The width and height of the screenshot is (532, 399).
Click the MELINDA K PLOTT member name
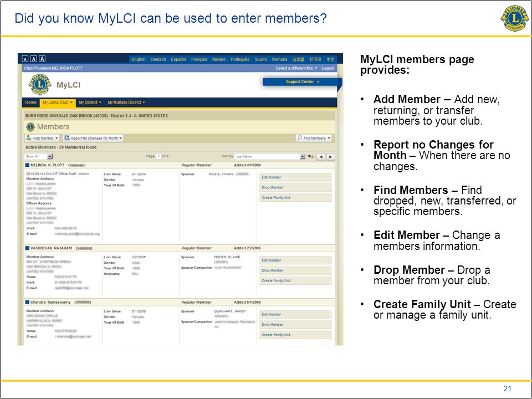pyautogui.click(x=47, y=165)
